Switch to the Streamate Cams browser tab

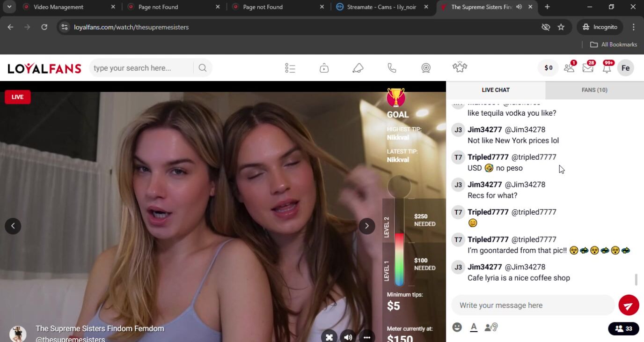click(x=382, y=7)
